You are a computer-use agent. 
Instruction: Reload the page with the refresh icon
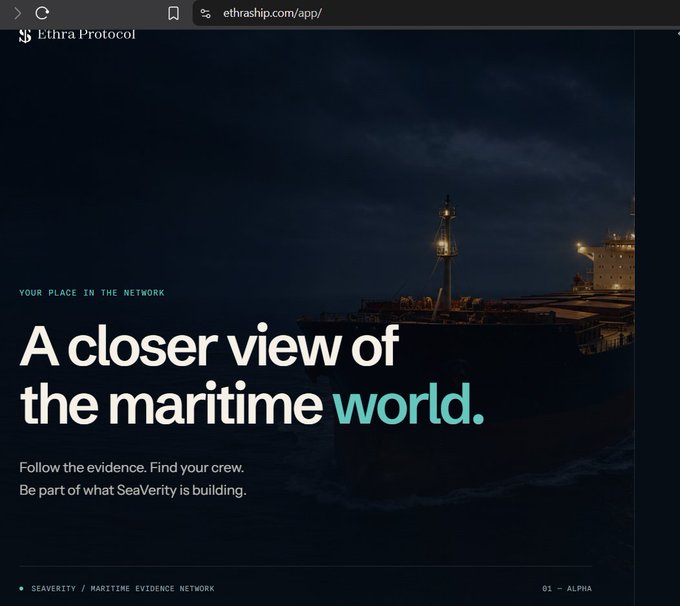[42, 13]
